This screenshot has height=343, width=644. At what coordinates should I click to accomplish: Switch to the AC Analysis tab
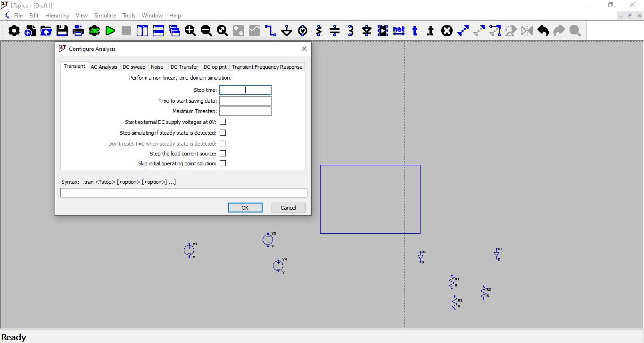click(104, 67)
